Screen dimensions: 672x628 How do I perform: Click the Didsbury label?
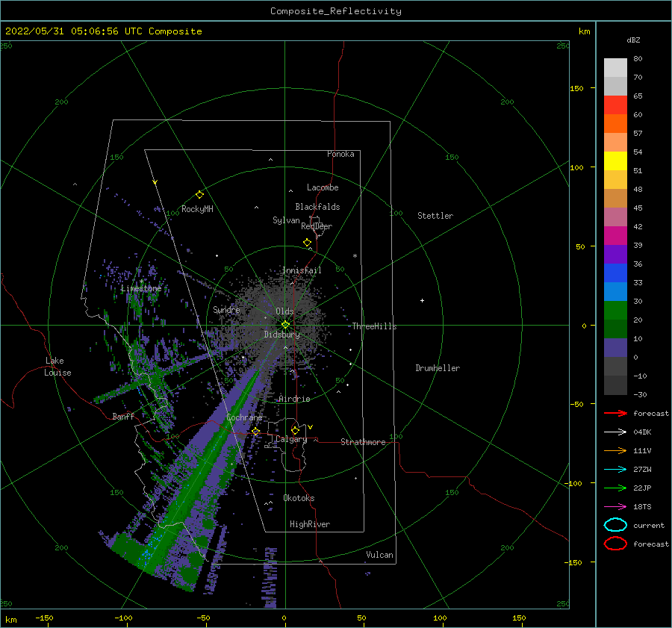click(281, 335)
